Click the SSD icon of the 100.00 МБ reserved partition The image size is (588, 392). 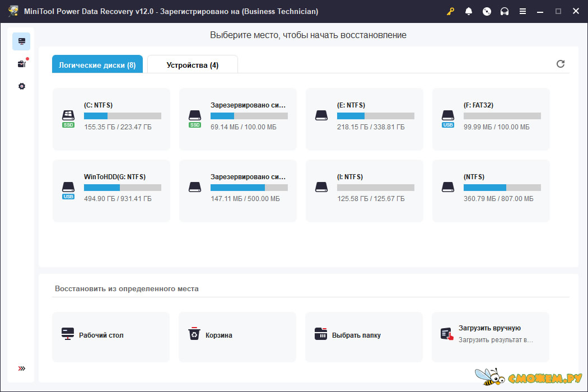(195, 119)
